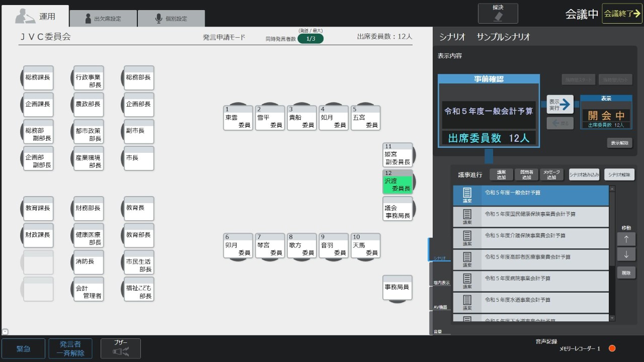The height and width of the screenshot is (362, 644).
Task: Switch to the 運用 tab
Action: [x=35, y=16]
